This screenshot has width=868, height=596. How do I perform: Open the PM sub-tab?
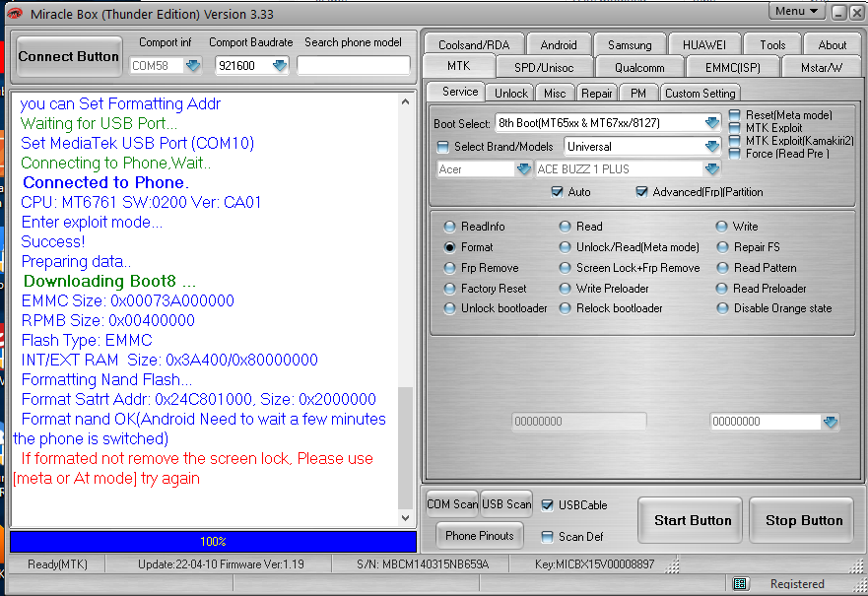[638, 93]
